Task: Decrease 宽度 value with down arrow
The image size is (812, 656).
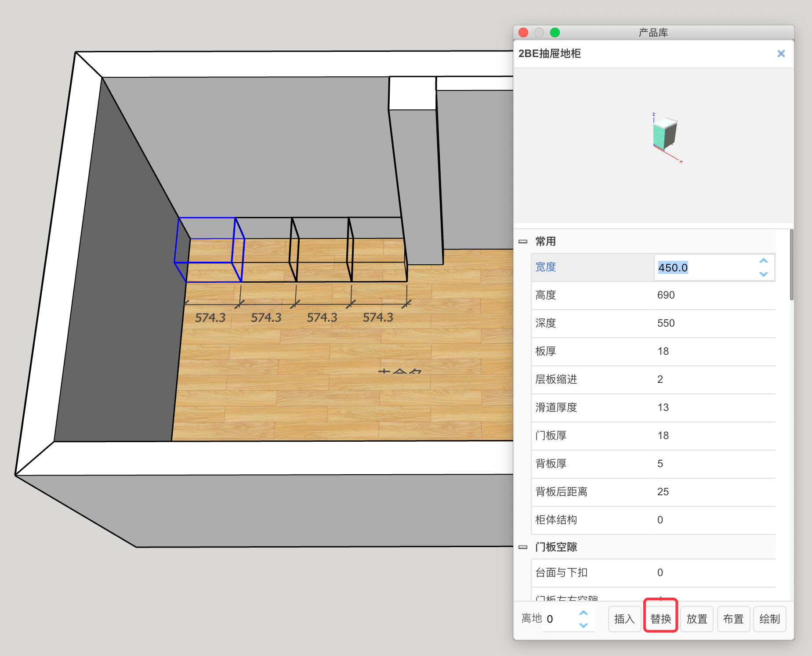Action: coord(764,274)
